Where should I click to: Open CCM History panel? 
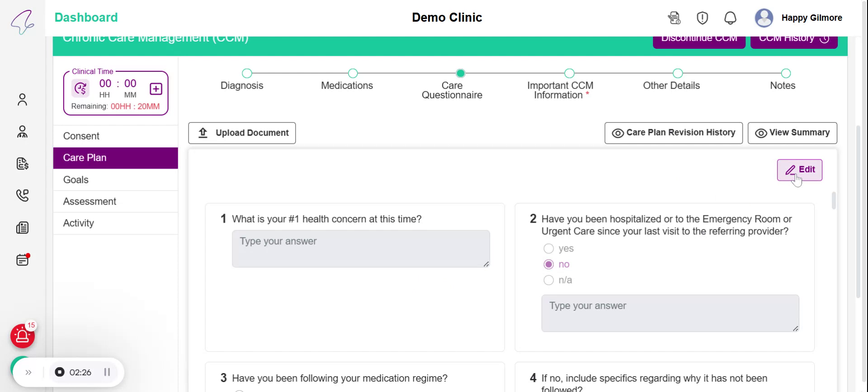[793, 40]
